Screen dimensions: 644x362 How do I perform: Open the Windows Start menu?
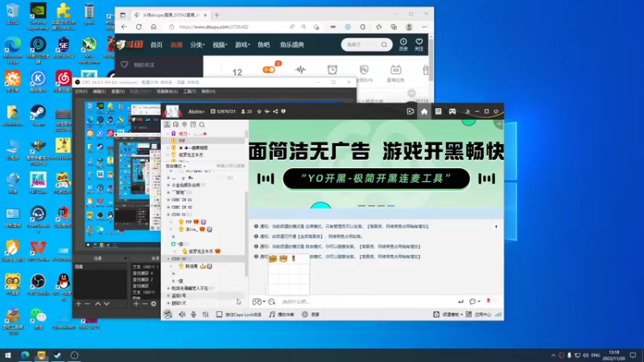8,355
